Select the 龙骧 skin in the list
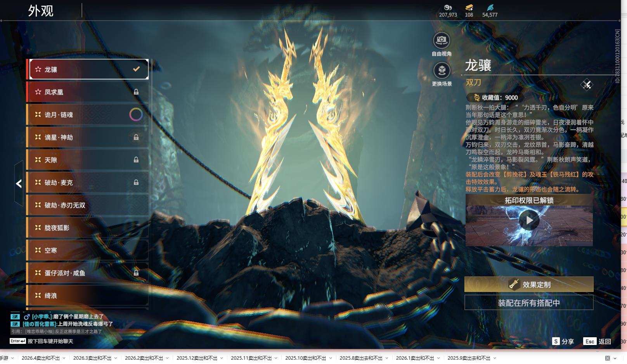The image size is (627, 364). click(x=89, y=69)
